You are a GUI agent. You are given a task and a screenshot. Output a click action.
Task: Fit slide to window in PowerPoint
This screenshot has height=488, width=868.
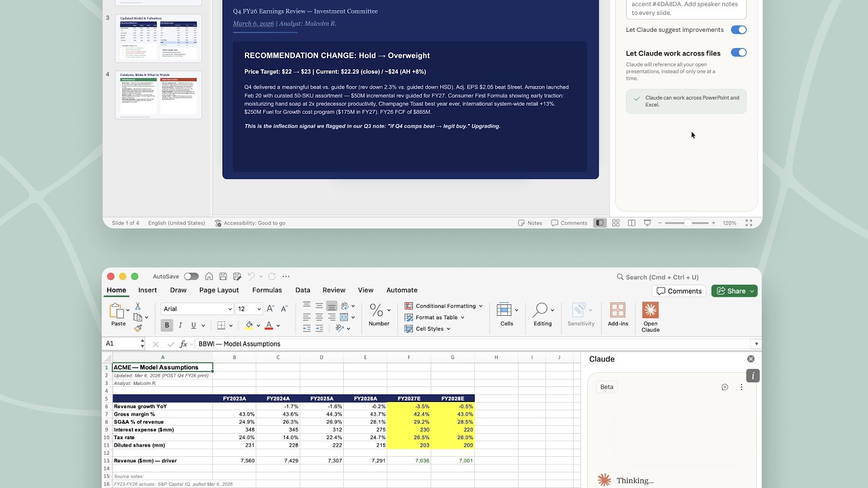tap(749, 223)
